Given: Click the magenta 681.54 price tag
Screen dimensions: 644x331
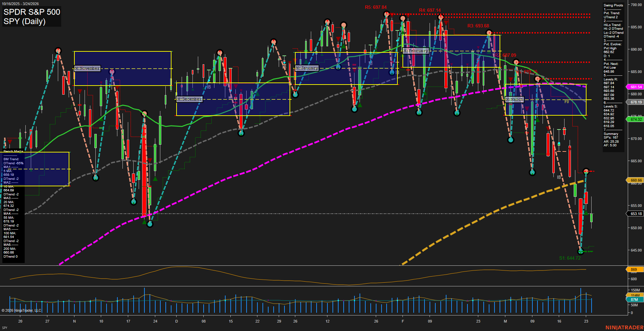Looking at the screenshot, I should (x=636, y=87).
